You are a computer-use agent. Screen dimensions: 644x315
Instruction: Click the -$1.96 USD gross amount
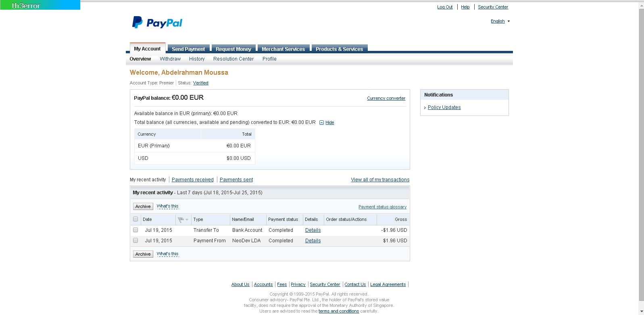[394, 230]
